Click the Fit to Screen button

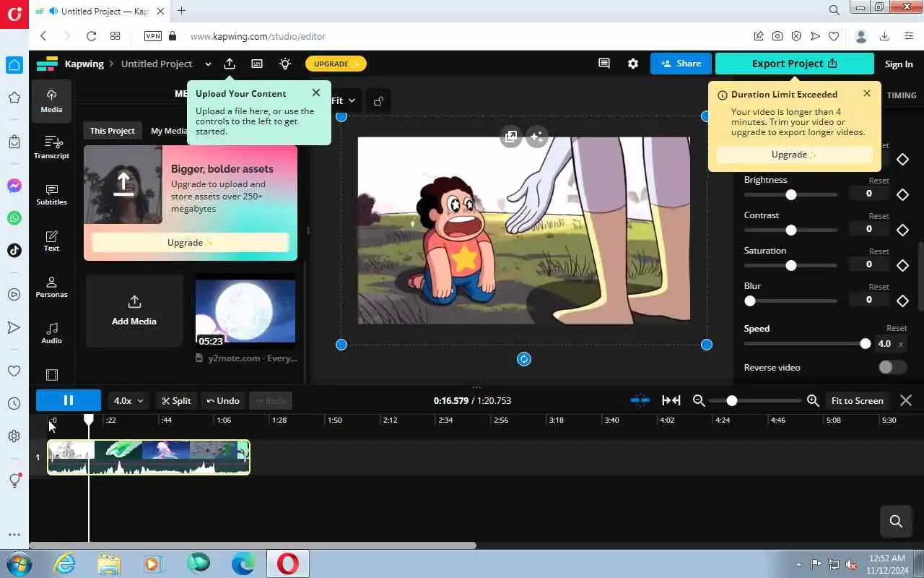point(857,400)
